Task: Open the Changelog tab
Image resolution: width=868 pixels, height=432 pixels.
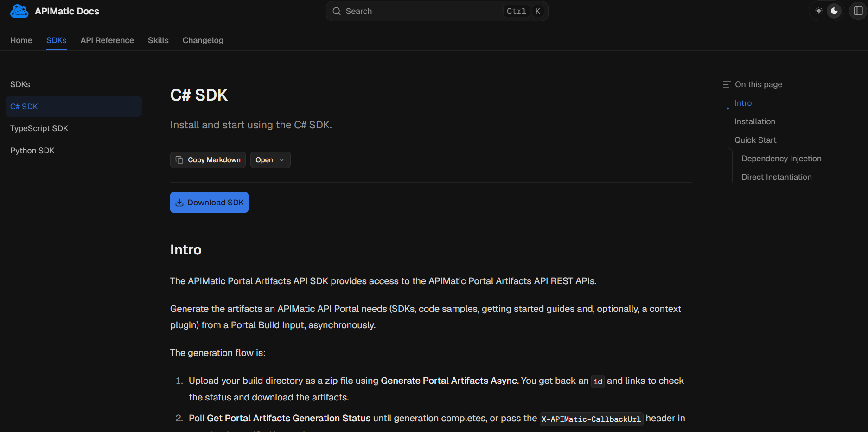Action: (203, 40)
